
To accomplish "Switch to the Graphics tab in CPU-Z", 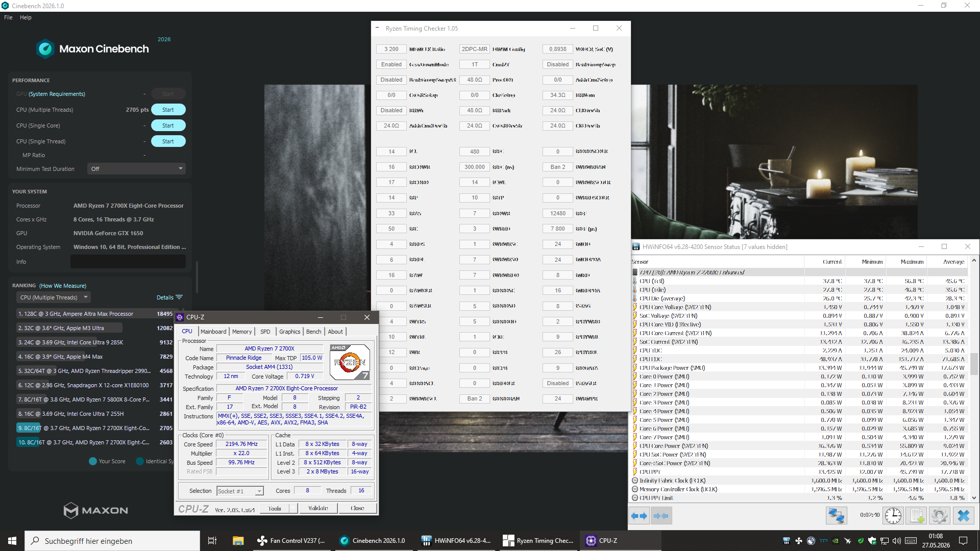I will pyautogui.click(x=290, y=332).
